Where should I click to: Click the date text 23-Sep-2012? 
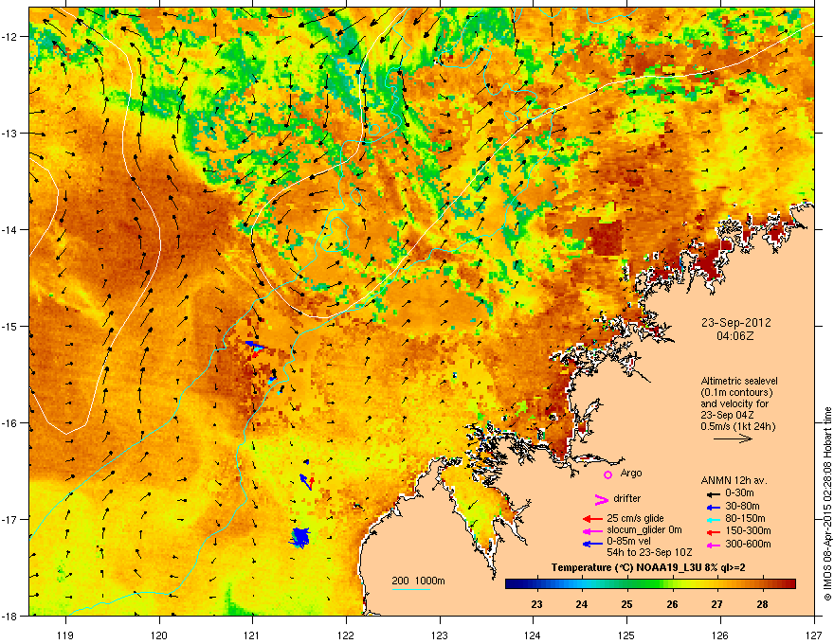(735, 323)
